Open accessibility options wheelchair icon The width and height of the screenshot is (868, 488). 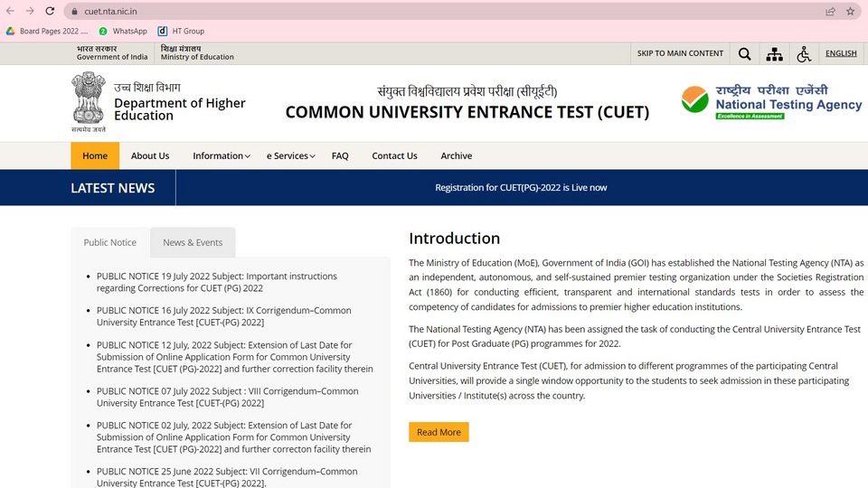pos(804,53)
